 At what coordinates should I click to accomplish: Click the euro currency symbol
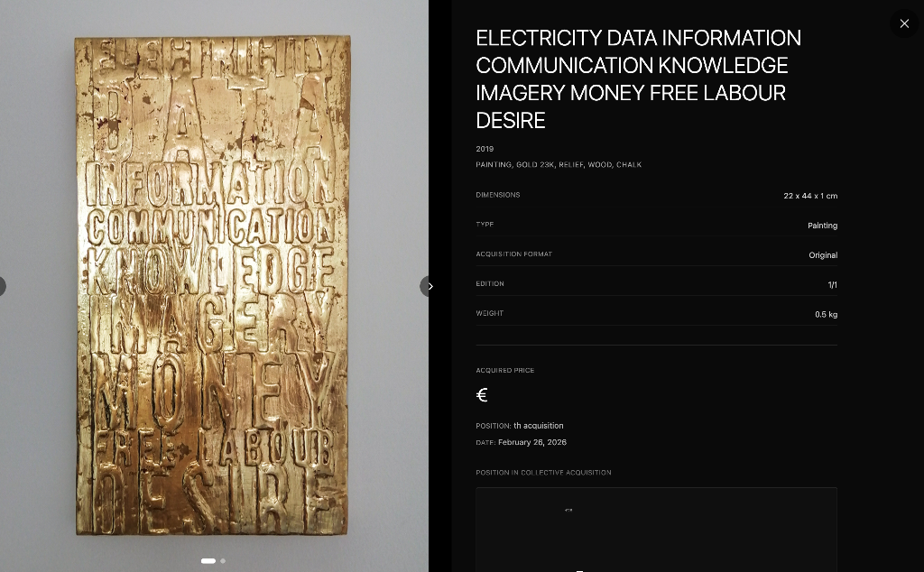tap(482, 395)
